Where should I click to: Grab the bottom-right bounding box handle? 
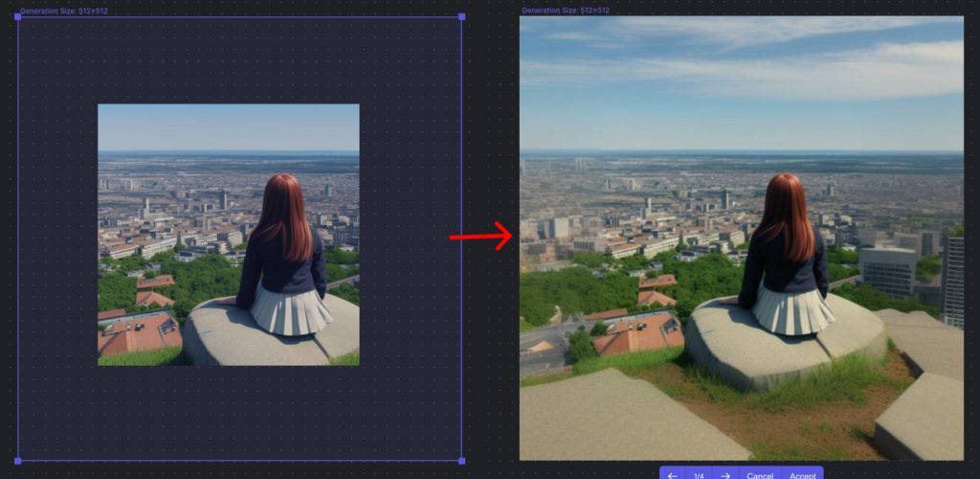[461, 461]
